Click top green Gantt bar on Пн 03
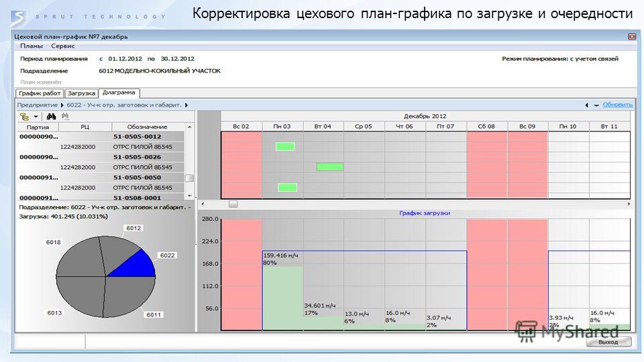This screenshot has height=362, width=644. 285,147
